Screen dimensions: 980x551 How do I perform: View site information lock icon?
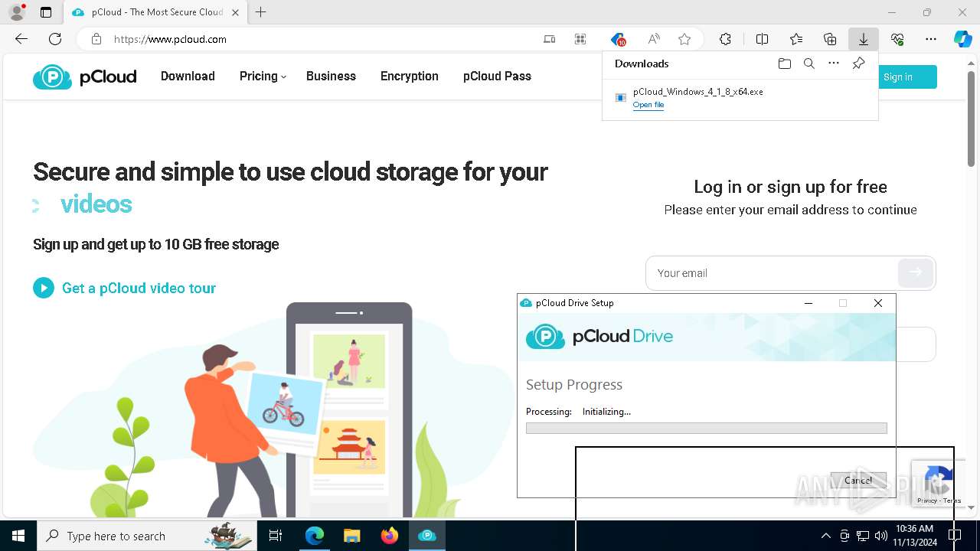(96, 39)
